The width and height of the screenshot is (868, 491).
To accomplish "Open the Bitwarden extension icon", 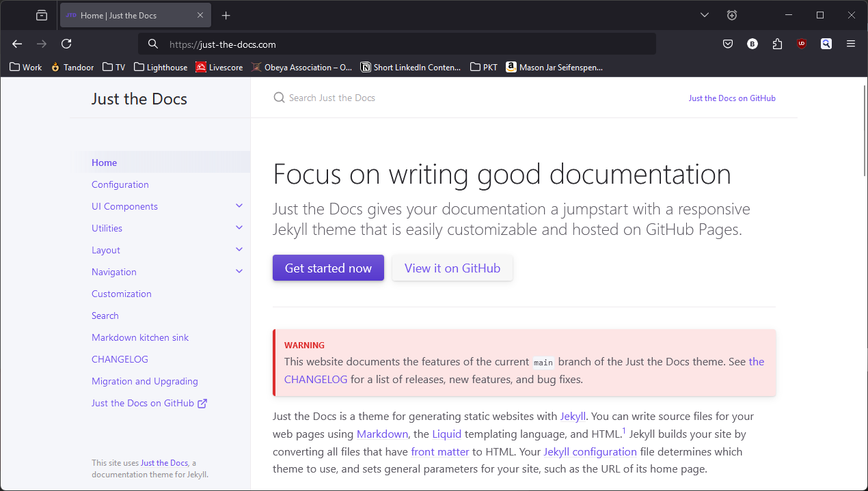I will coord(752,44).
